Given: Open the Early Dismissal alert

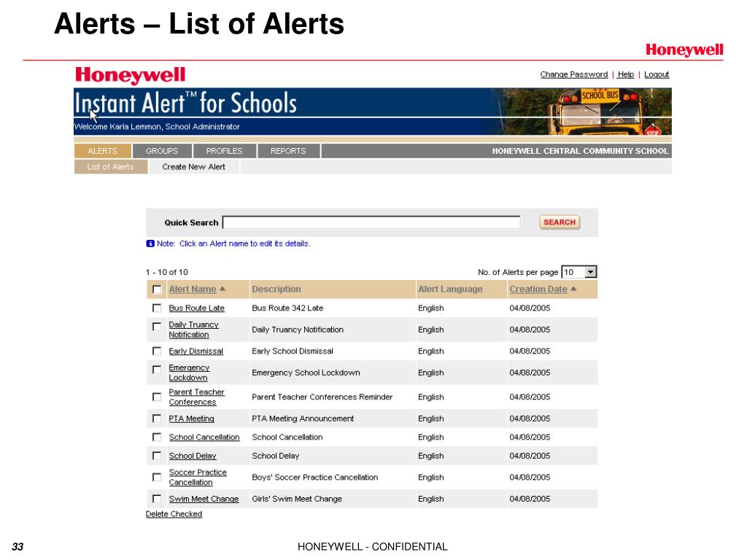Looking at the screenshot, I should tap(196, 351).
